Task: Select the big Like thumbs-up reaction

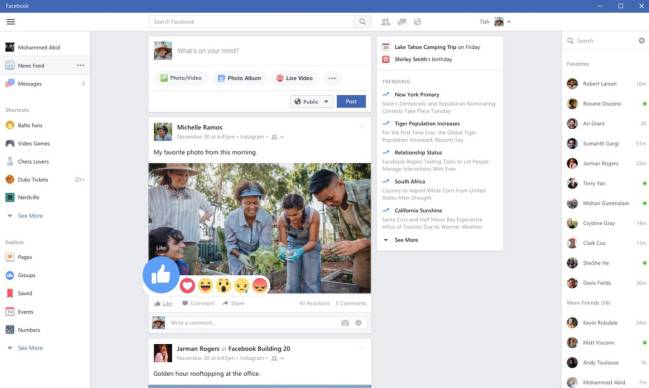Action: (161, 274)
